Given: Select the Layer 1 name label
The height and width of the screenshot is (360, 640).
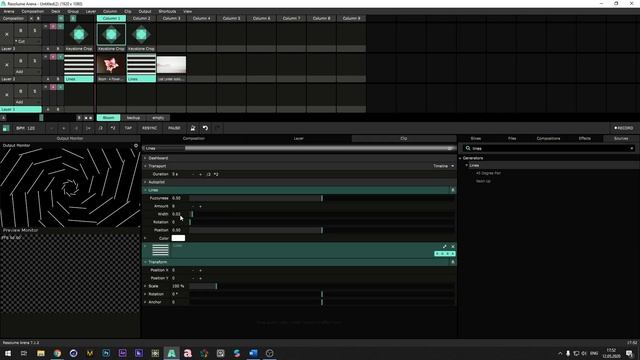Looking at the screenshot, I should coord(21,109).
